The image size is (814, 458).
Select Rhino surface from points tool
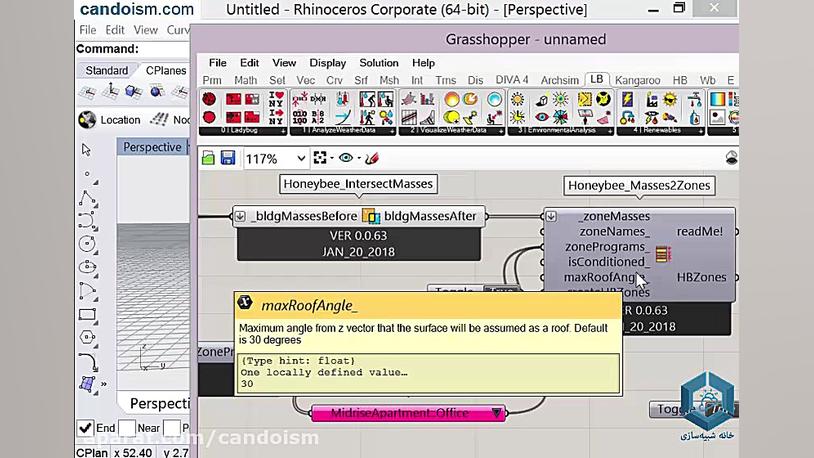click(x=87, y=384)
